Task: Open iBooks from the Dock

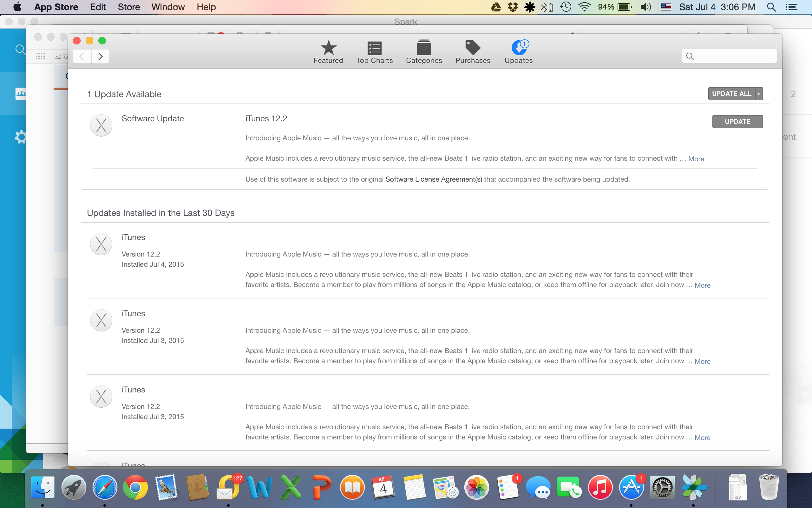Action: click(x=352, y=487)
